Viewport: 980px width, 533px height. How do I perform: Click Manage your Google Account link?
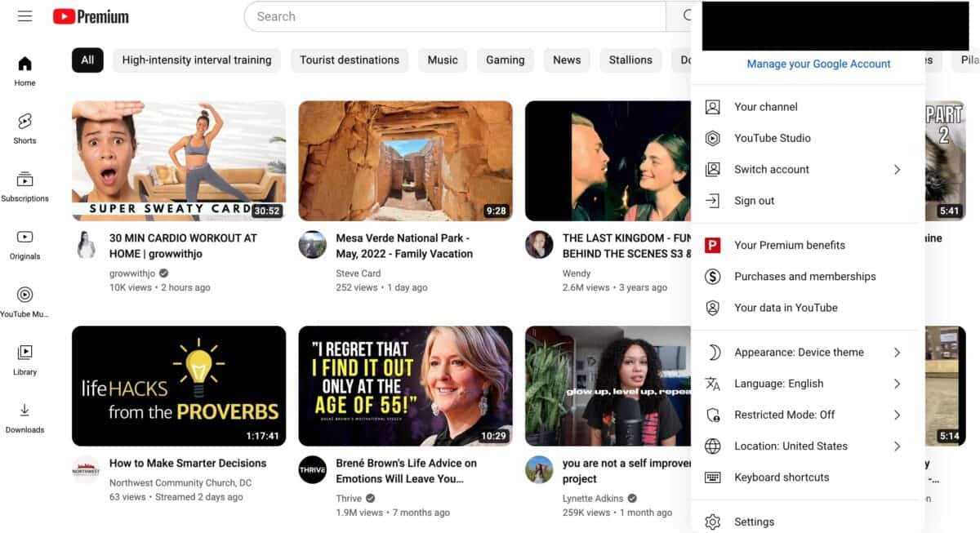(818, 64)
